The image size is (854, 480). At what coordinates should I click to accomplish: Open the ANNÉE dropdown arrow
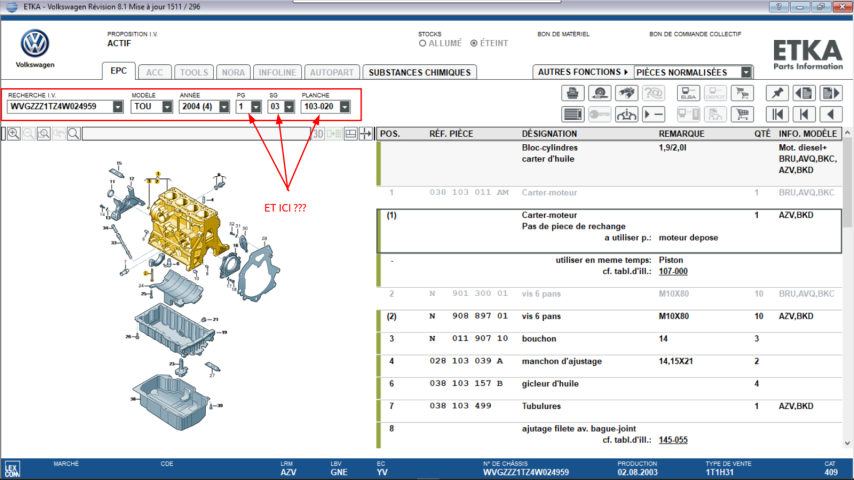tap(224, 107)
